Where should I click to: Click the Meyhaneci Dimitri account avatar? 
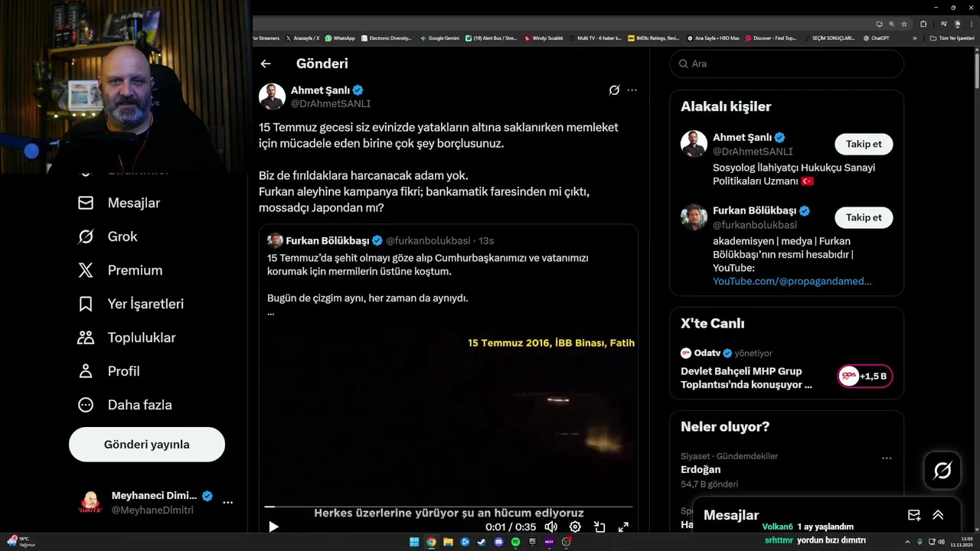(x=90, y=503)
